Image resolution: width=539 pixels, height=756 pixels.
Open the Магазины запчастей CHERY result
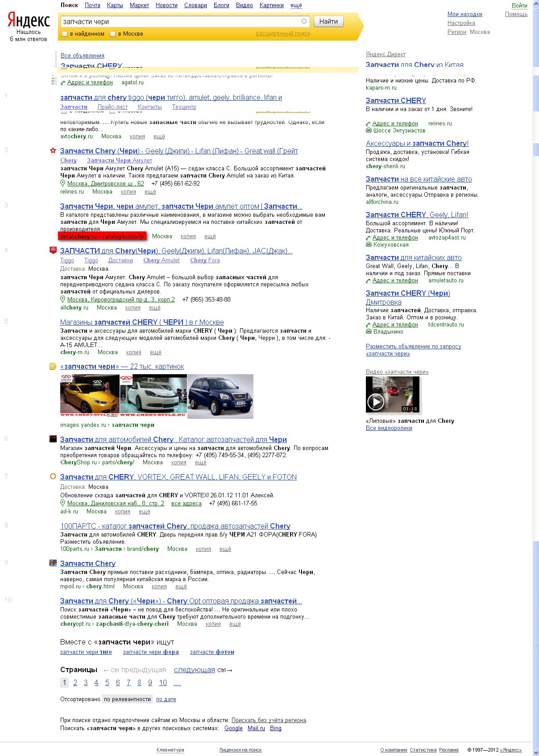[x=142, y=322]
